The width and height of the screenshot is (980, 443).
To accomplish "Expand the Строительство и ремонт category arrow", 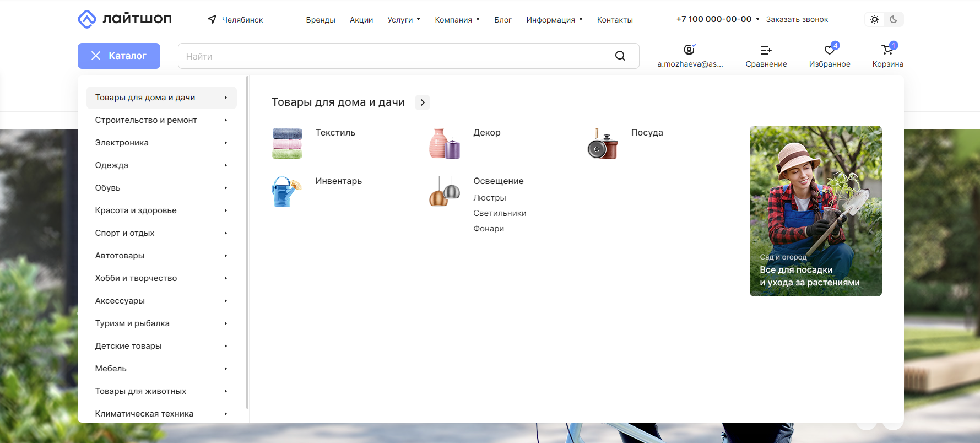I will click(226, 120).
